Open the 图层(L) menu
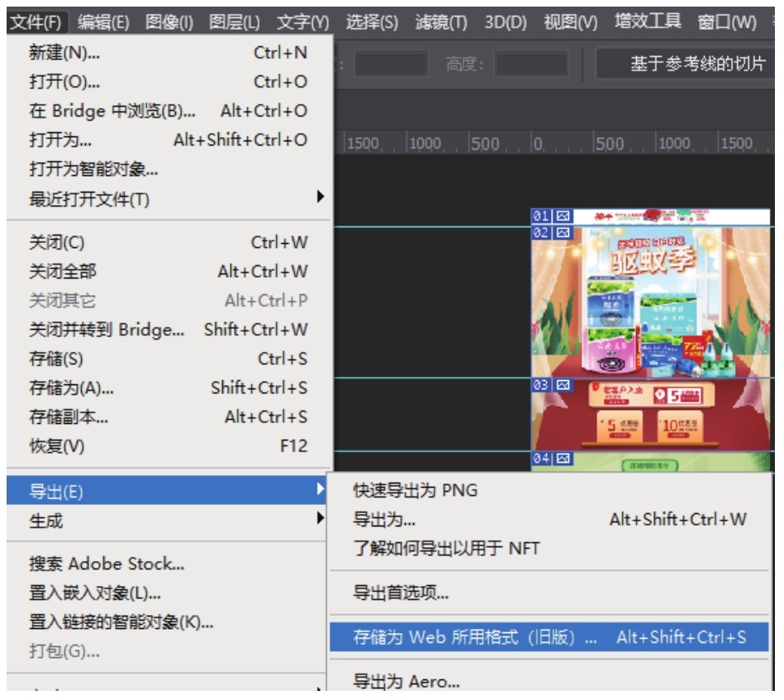 tap(235, 22)
